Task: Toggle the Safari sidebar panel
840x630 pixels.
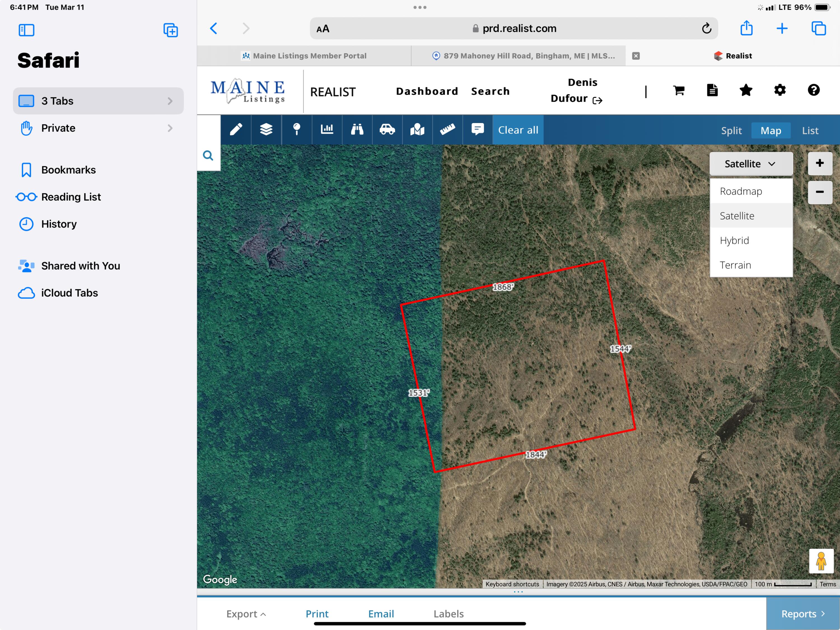Action: 27,30
